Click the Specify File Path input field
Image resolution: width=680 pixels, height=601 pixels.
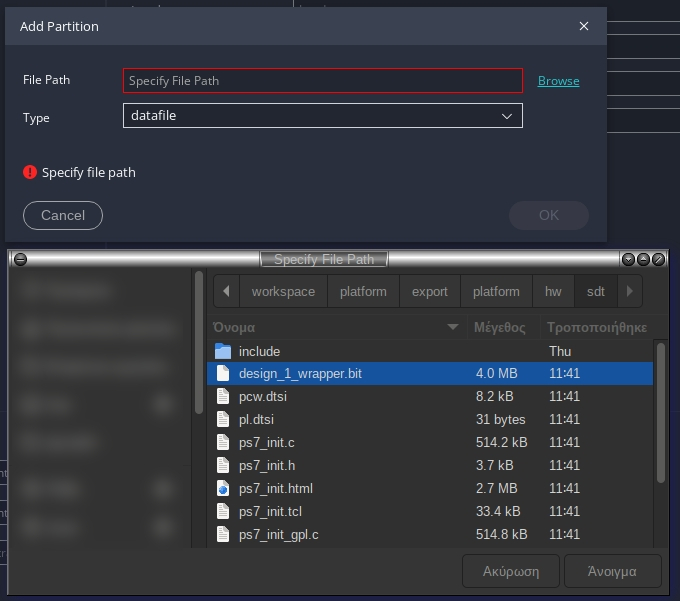coord(323,81)
